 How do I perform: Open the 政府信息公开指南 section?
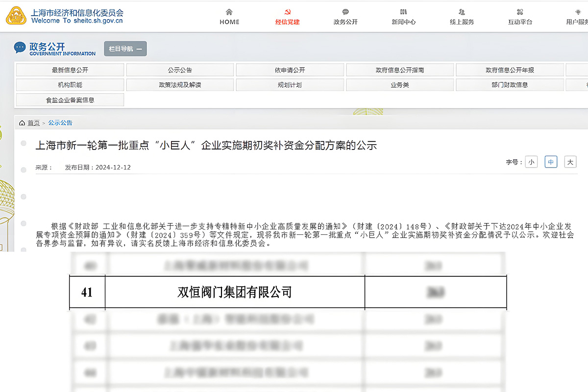click(400, 70)
